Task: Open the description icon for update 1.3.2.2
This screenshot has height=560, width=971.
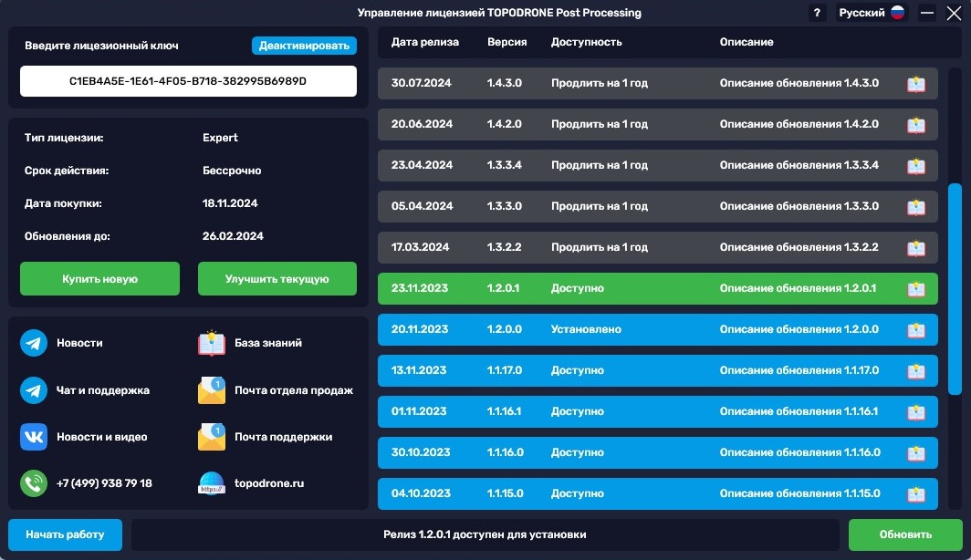Action: [x=916, y=247]
